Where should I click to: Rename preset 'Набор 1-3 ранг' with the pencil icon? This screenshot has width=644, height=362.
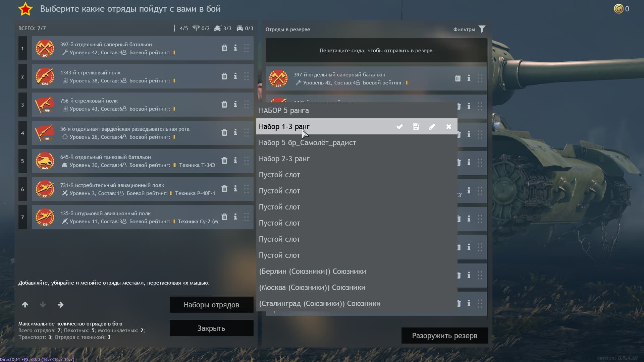pos(432,127)
